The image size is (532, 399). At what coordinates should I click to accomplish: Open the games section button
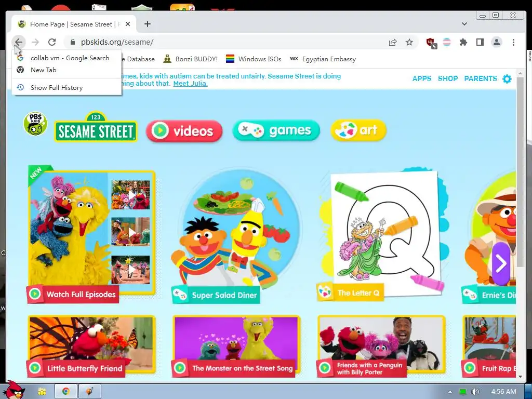tap(276, 130)
